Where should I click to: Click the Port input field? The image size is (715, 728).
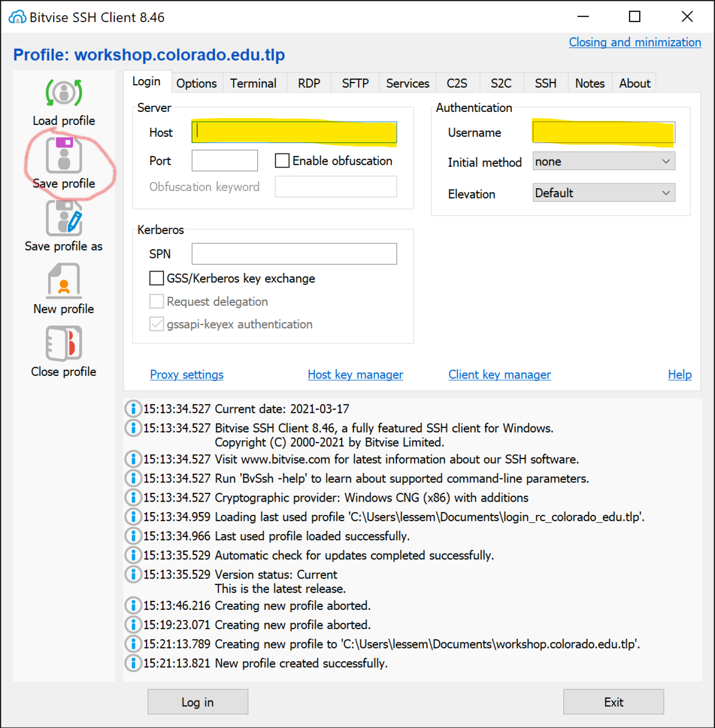[x=225, y=161]
